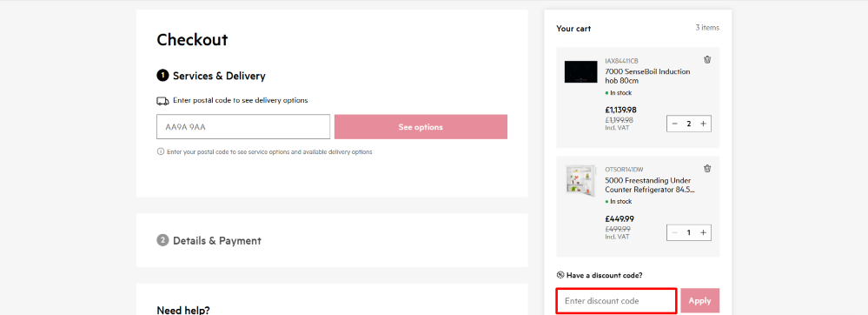The image size is (868, 315).
Task: Click the quantity value 1 for Refrigerator
Action: click(x=689, y=232)
